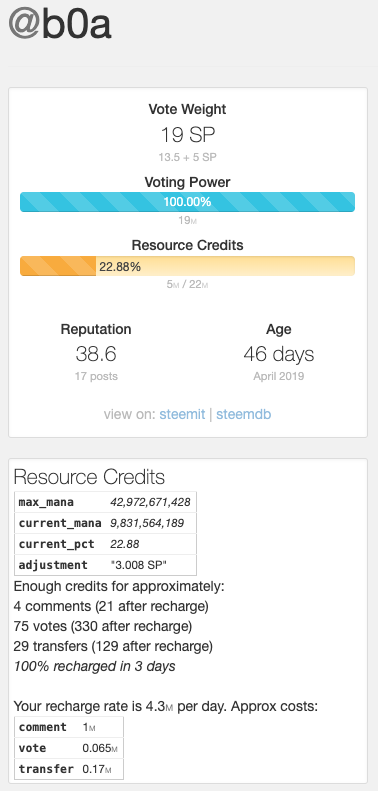Open the steemdb profile link
The image size is (378, 791).
tap(244, 415)
